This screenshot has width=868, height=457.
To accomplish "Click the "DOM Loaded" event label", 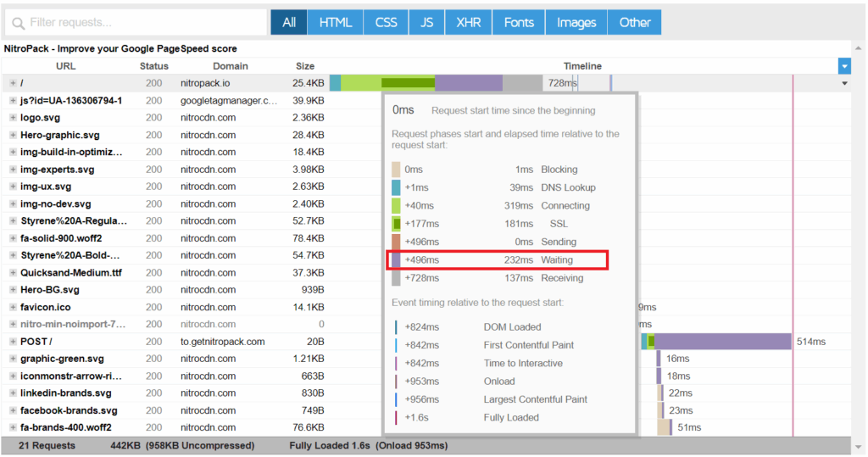I will [x=512, y=326].
